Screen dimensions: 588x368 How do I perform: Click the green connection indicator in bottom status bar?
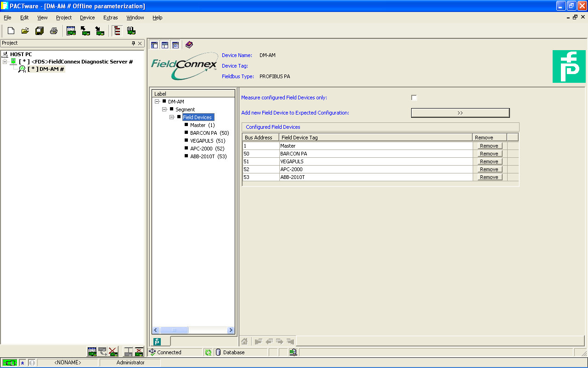[10, 363]
